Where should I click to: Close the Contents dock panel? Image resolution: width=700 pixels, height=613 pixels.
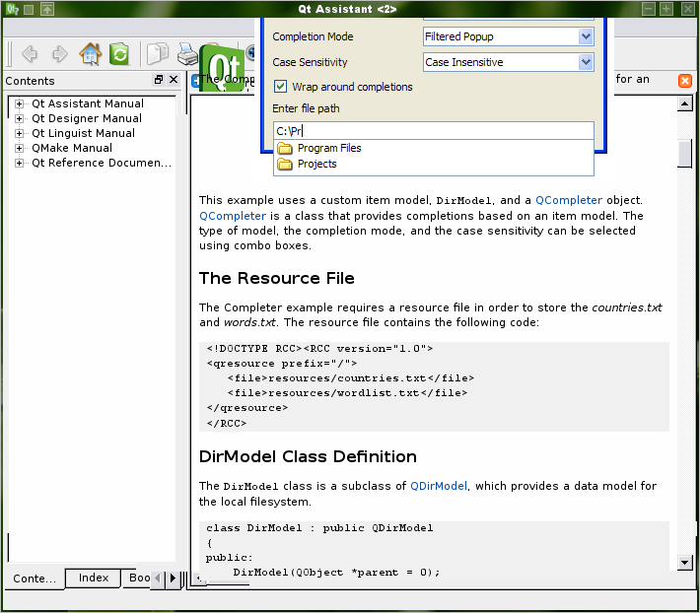[174, 80]
